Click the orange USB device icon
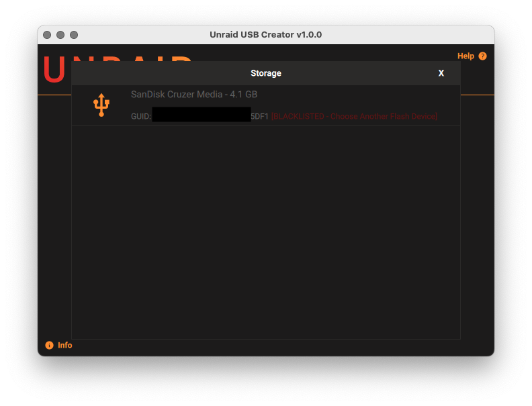 [x=101, y=105]
